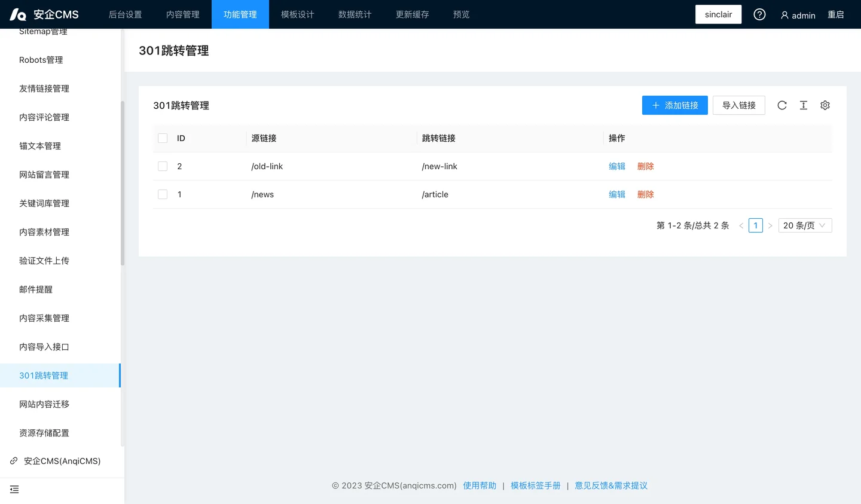Viewport: 861px width, 504px height.
Task: Open 网站留言管理 in sidebar
Action: (60, 175)
